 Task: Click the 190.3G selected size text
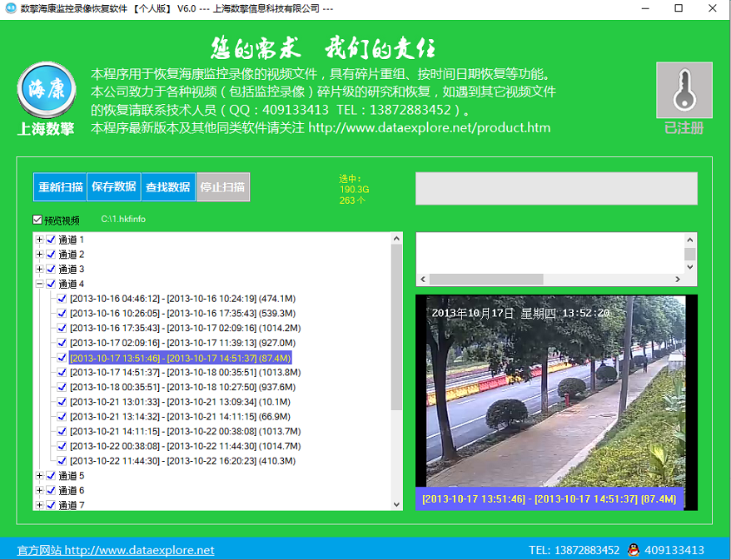pos(355,190)
